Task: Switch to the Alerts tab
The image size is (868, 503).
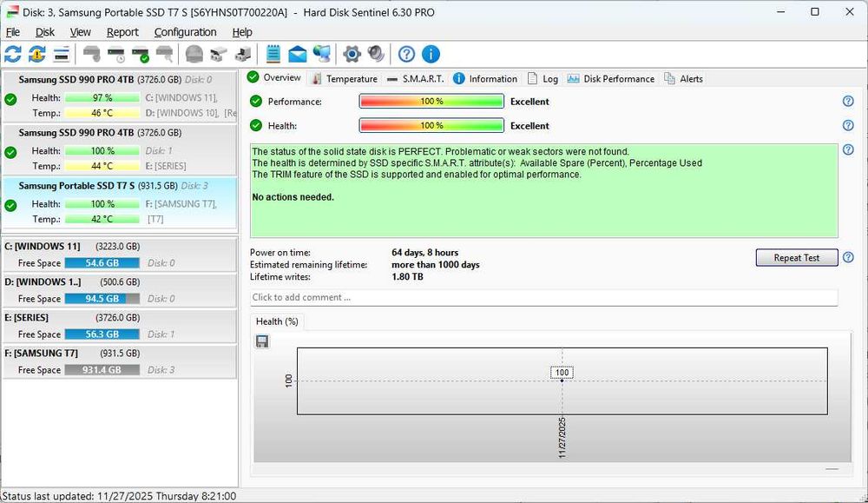Action: [x=683, y=79]
